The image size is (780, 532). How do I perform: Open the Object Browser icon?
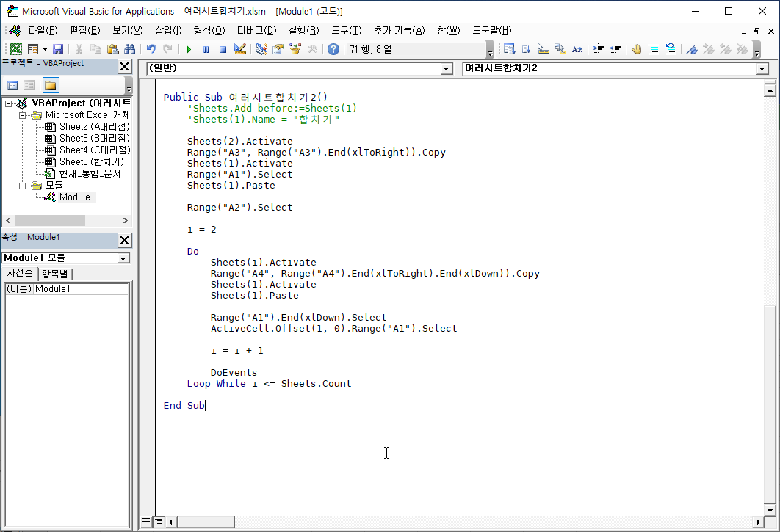point(295,49)
